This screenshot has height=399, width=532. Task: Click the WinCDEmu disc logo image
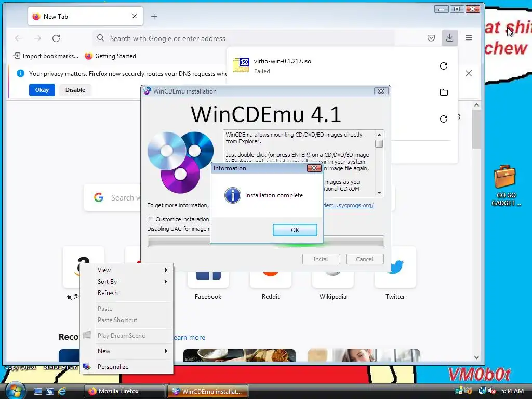[x=180, y=162]
